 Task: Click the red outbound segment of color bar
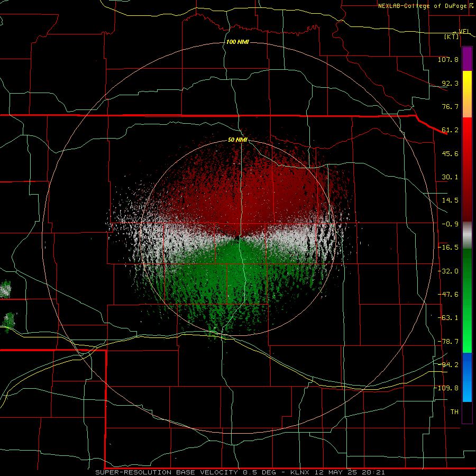467,169
